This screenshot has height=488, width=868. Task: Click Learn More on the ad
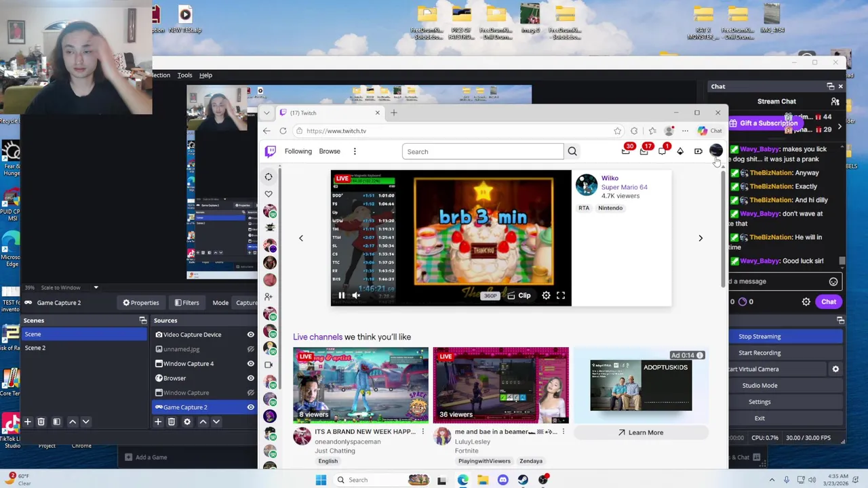point(641,432)
